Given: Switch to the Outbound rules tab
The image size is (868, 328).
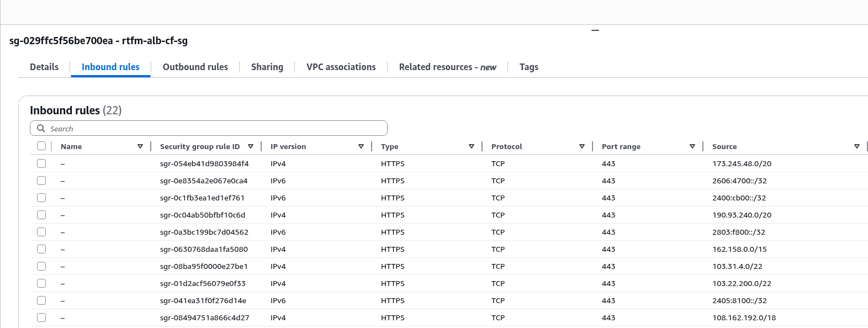Looking at the screenshot, I should [x=195, y=67].
